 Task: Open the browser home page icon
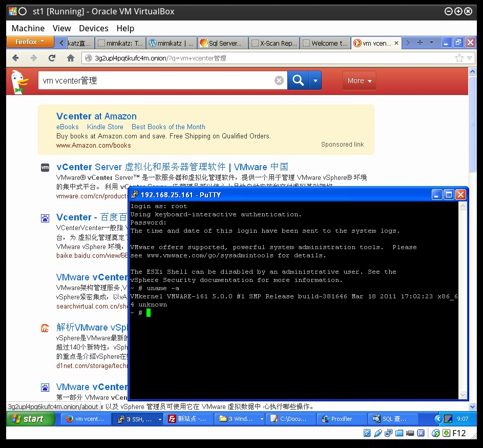pyautogui.click(x=71, y=58)
